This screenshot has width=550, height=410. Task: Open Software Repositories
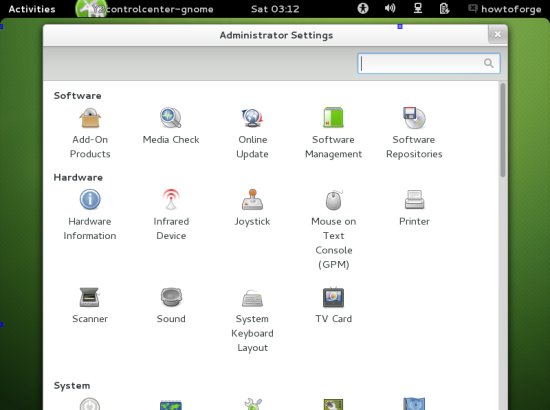[414, 132]
